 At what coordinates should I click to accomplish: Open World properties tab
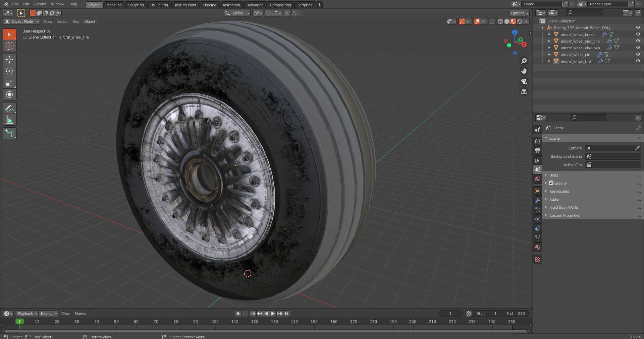click(x=538, y=179)
